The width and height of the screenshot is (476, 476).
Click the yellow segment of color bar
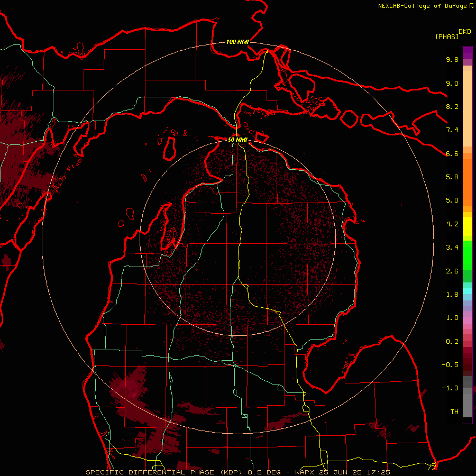coord(467,226)
